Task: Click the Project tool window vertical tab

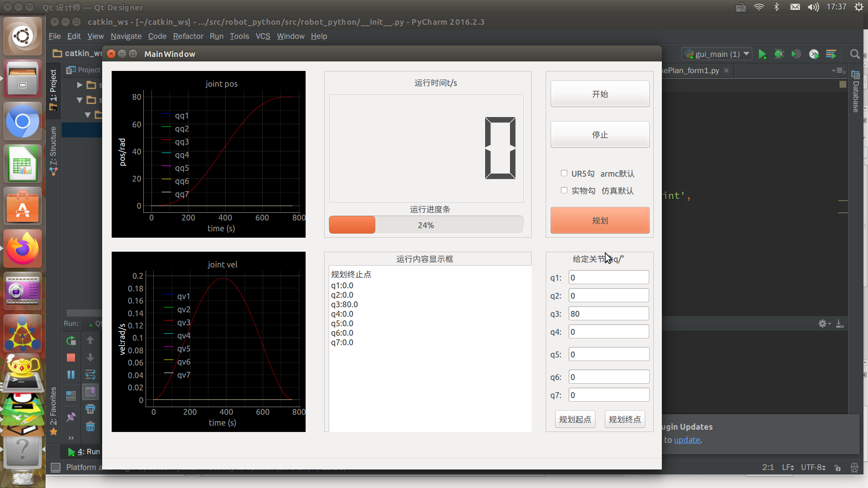Action: 53,90
